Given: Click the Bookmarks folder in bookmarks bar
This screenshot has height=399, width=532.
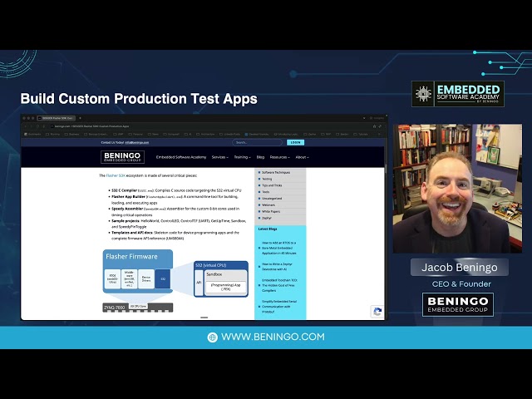Looking at the screenshot, I should coord(32,134).
